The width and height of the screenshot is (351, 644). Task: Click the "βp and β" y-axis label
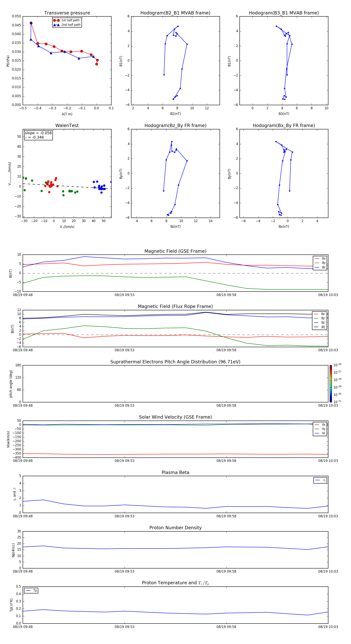(x=14, y=494)
